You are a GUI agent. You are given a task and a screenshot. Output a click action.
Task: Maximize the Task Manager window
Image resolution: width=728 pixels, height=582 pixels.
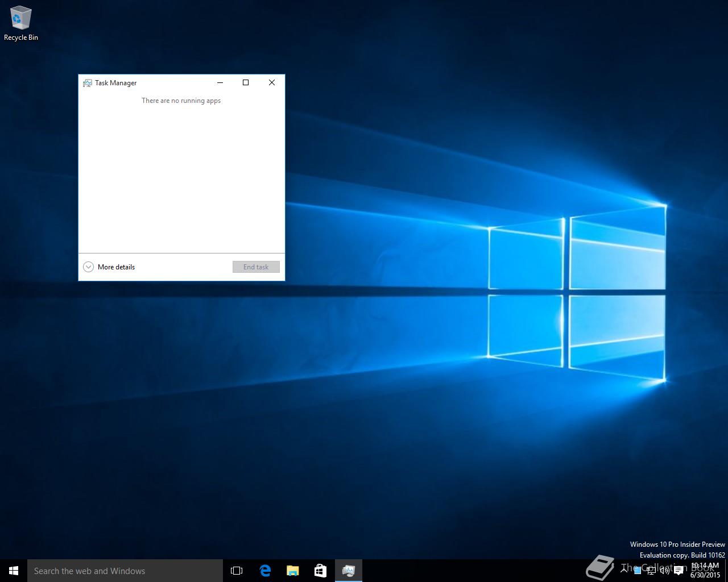coord(246,82)
